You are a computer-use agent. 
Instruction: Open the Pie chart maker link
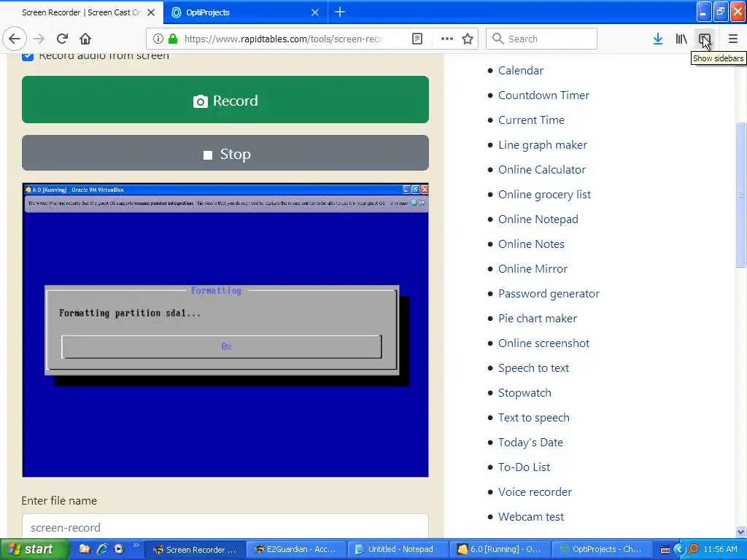coord(538,318)
